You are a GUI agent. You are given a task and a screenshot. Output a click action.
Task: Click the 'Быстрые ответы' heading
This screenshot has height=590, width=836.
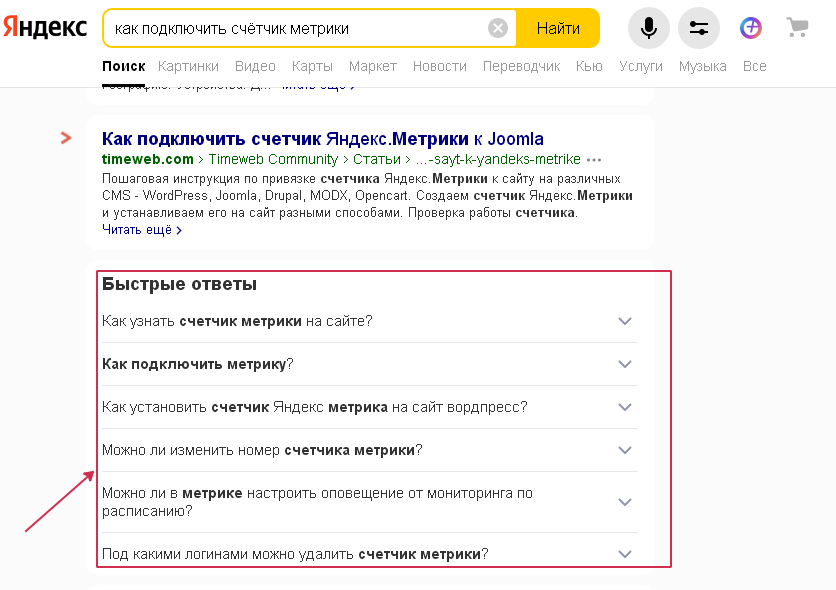click(179, 284)
